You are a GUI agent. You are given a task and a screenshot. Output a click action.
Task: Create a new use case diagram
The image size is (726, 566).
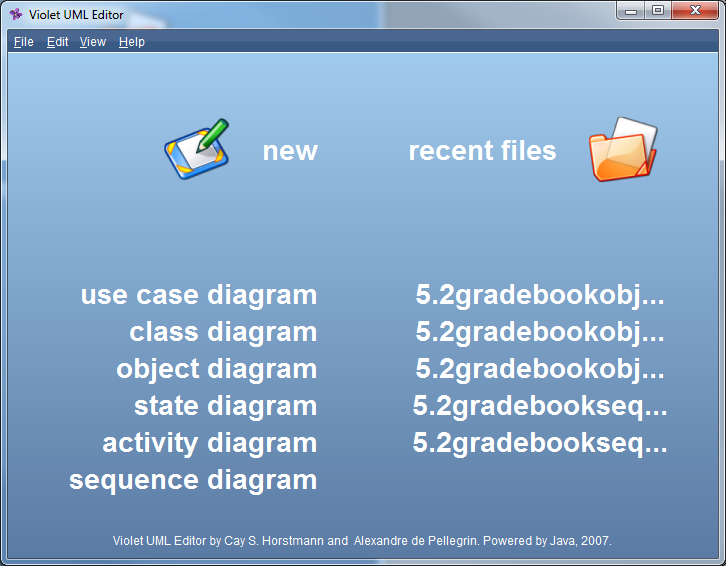199,295
